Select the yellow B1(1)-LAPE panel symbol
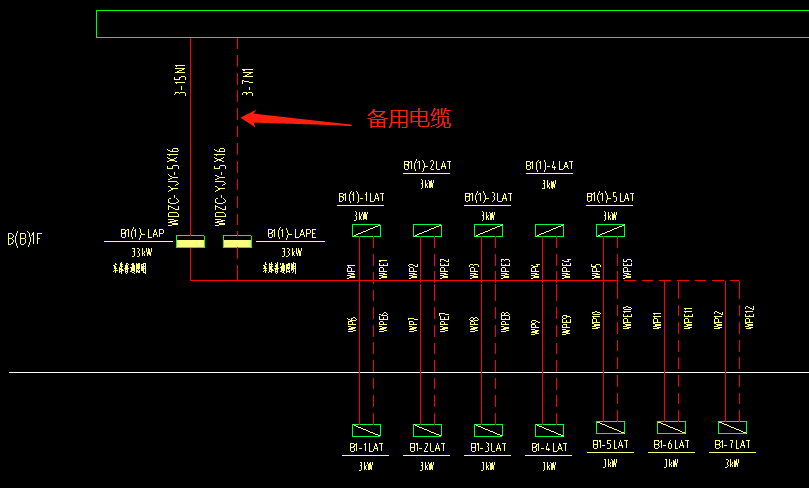The image size is (809, 488). point(237,241)
